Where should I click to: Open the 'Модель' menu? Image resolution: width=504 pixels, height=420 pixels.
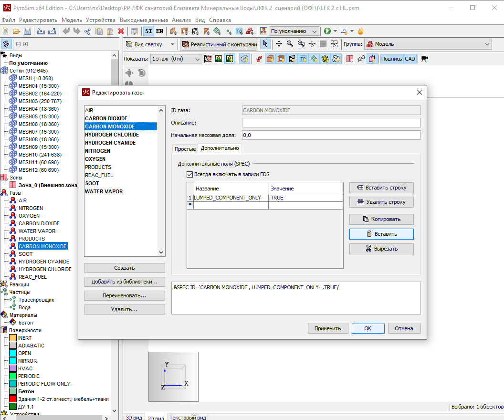(72, 20)
